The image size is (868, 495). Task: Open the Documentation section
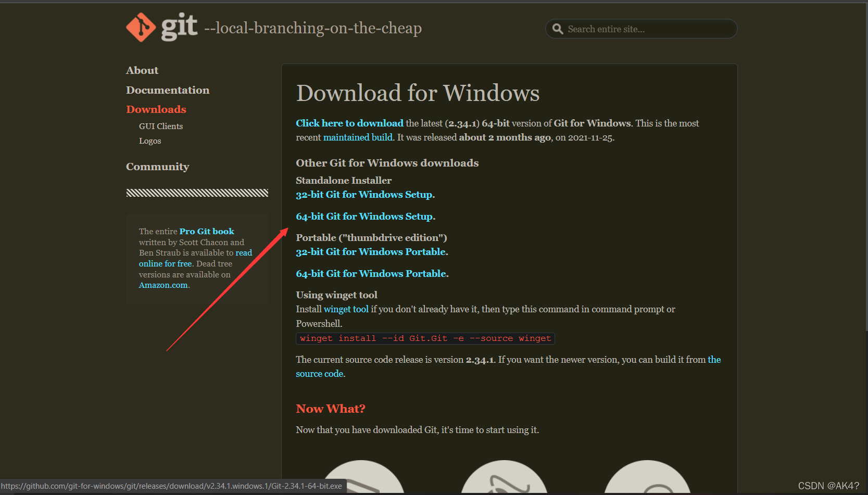pyautogui.click(x=168, y=90)
